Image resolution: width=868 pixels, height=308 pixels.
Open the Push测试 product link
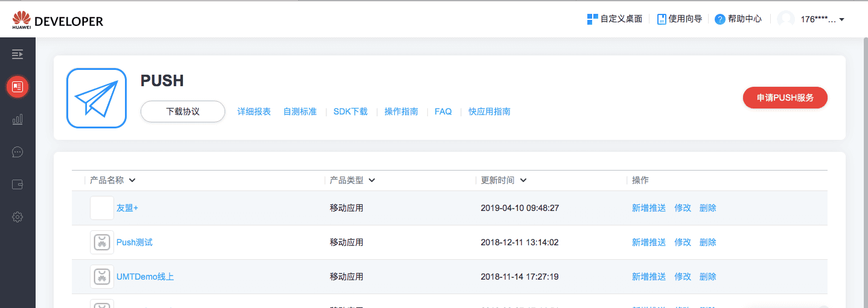tap(135, 242)
